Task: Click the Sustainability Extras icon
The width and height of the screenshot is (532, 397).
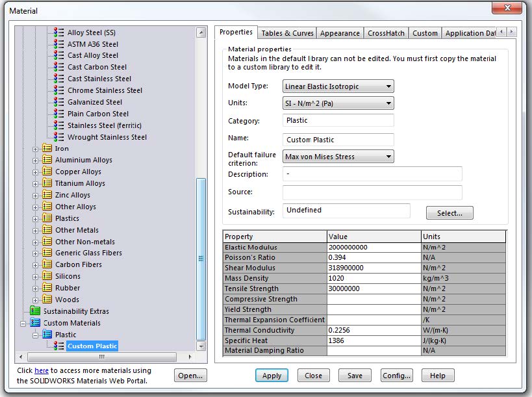Action: pos(35,311)
